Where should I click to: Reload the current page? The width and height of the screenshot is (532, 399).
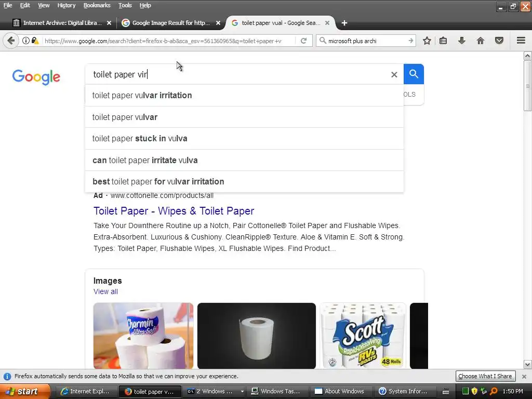coord(303,41)
